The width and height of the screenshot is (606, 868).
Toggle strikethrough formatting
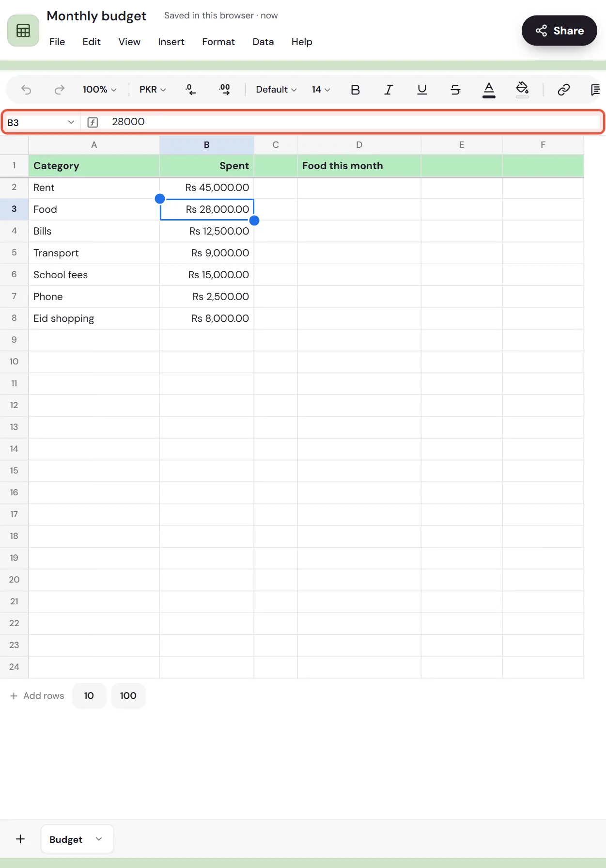coord(455,90)
